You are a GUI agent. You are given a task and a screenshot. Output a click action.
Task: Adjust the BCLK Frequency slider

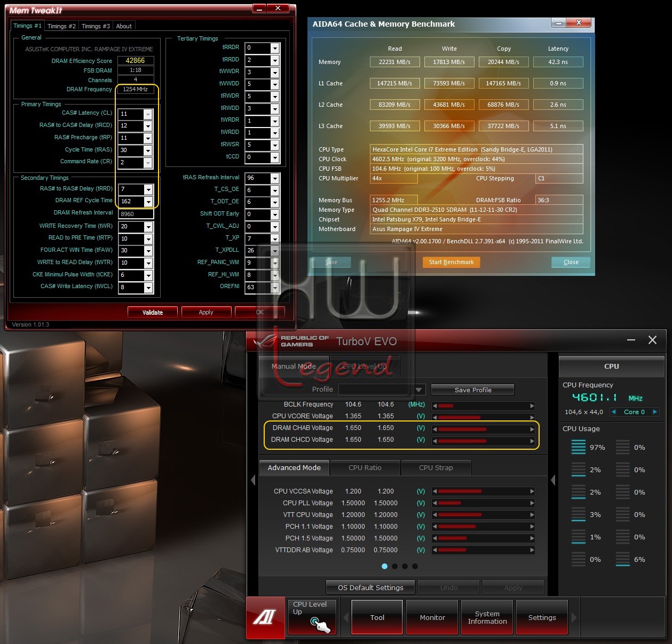point(483,406)
